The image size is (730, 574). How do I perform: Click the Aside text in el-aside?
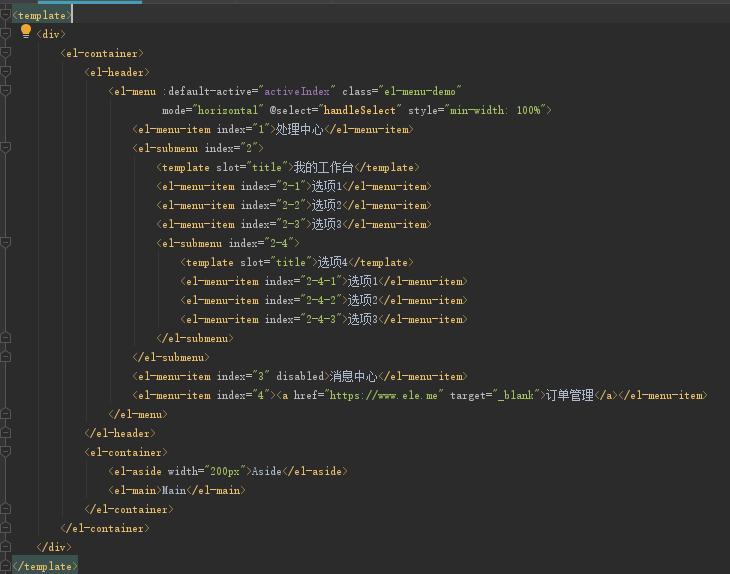click(x=267, y=471)
